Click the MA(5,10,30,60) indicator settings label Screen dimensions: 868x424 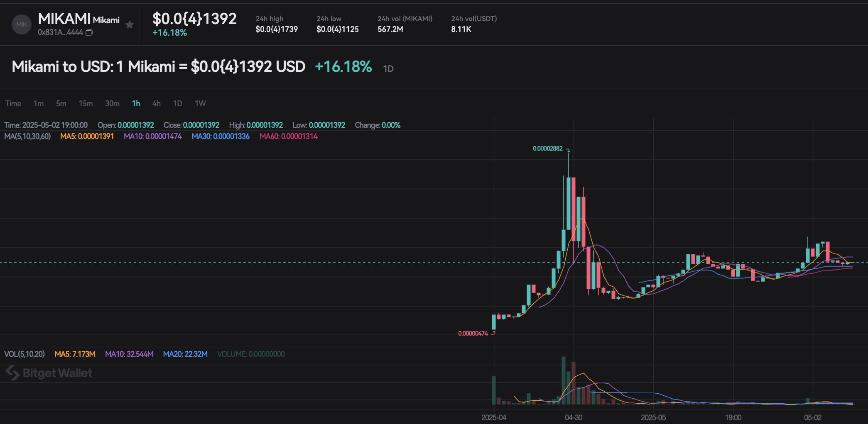coord(27,136)
